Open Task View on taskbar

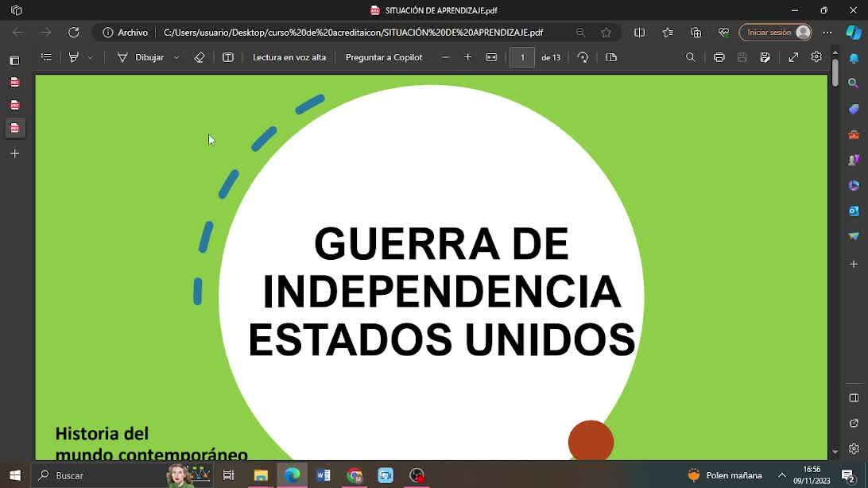228,475
